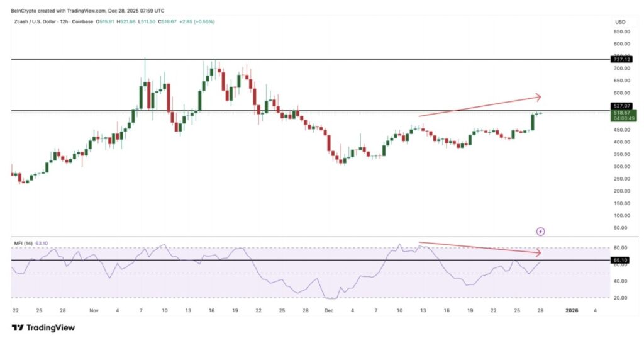Open the MFI (14) indicator label

(x=23, y=244)
